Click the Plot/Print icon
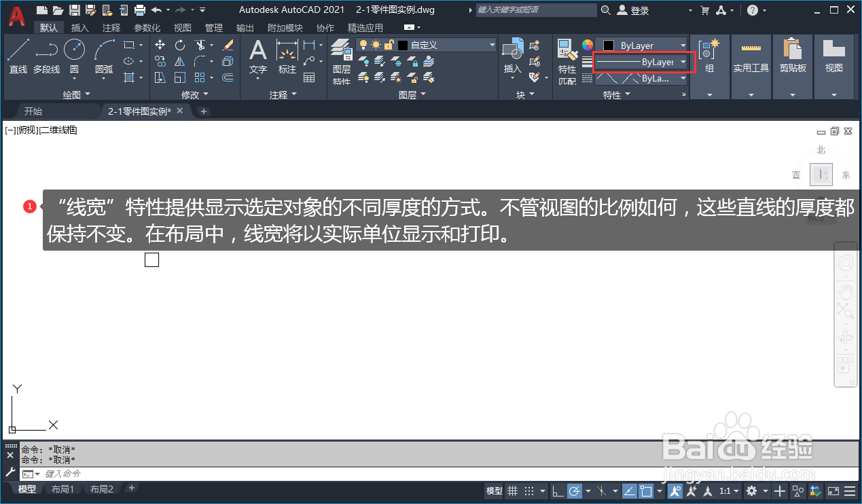 click(140, 10)
